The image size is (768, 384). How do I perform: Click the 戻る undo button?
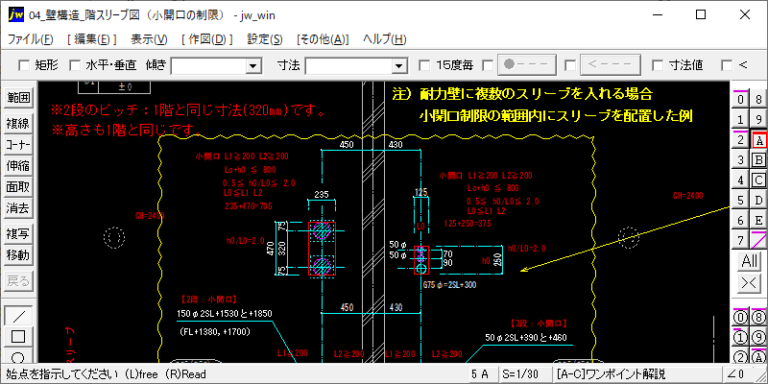tap(18, 281)
